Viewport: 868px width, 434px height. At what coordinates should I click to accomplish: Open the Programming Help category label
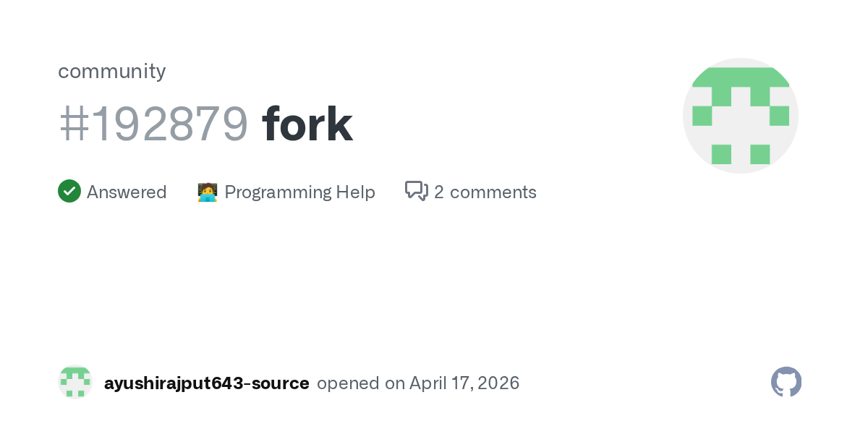click(x=299, y=192)
